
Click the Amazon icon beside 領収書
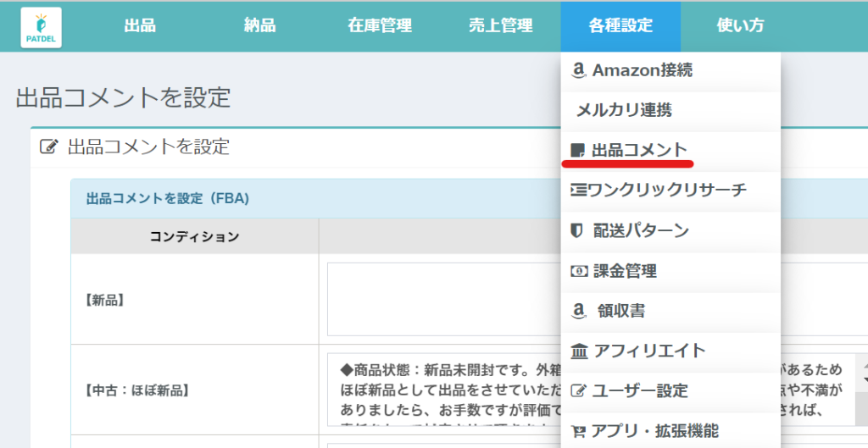579,311
